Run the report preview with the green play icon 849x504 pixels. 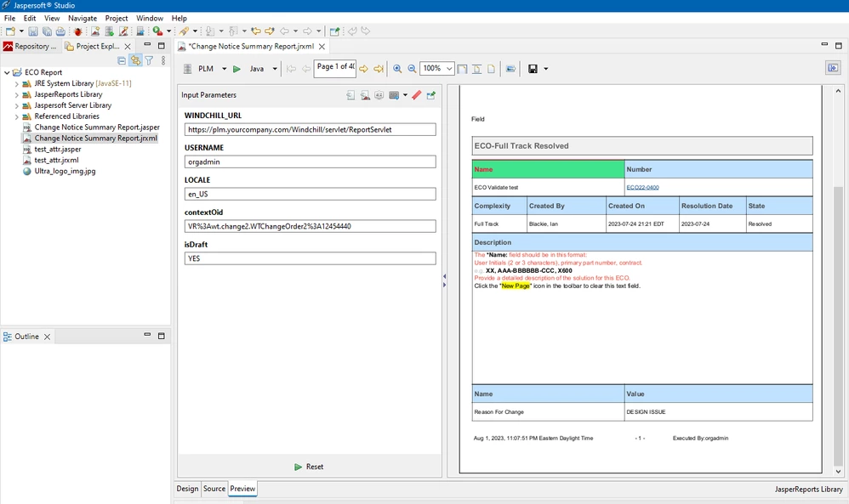tap(237, 68)
